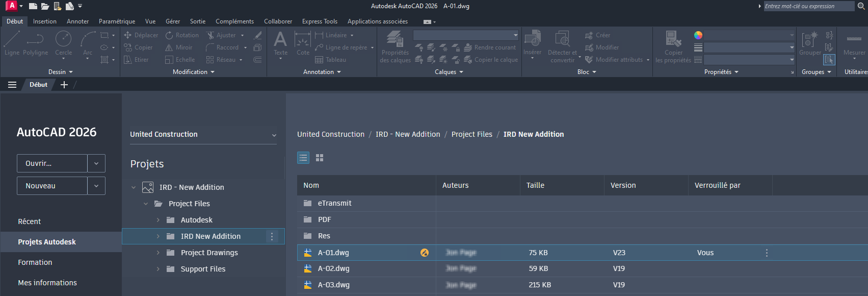Click the object color wheel swatch
This screenshot has width=868, height=296.
698,35
